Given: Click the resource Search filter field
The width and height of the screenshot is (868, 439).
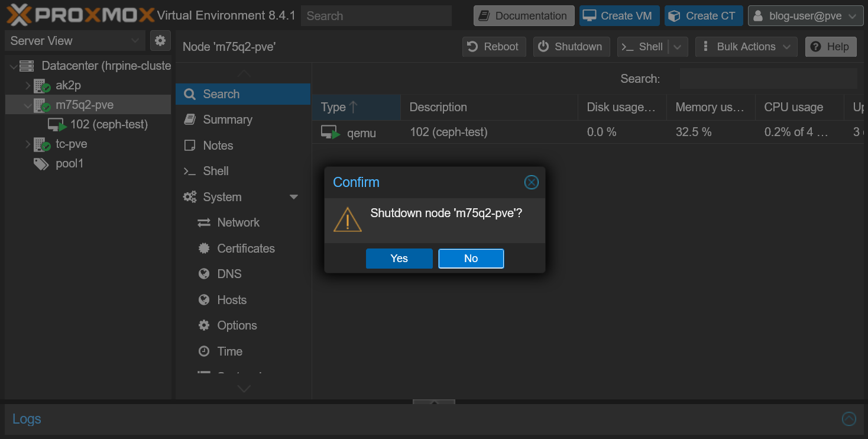Looking at the screenshot, I should tap(768, 79).
